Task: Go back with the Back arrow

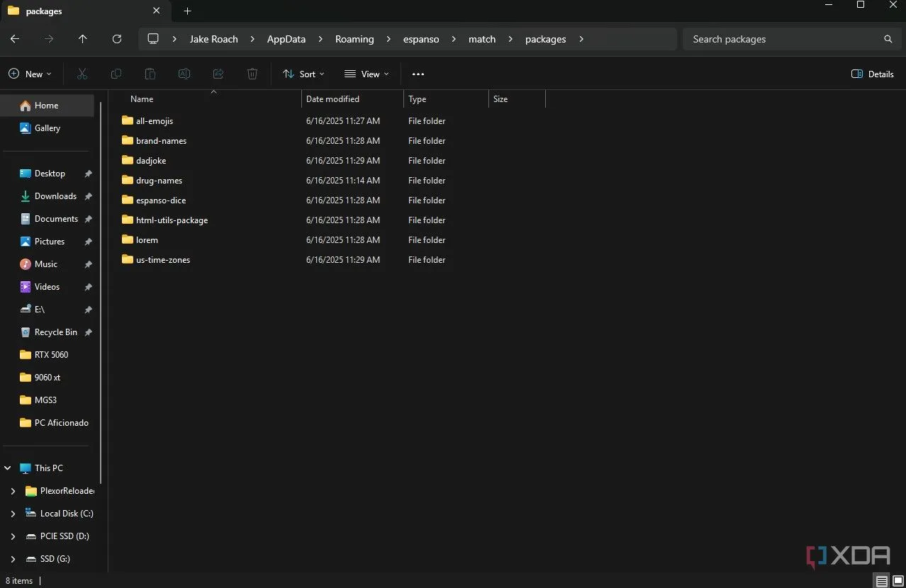Action: click(15, 39)
